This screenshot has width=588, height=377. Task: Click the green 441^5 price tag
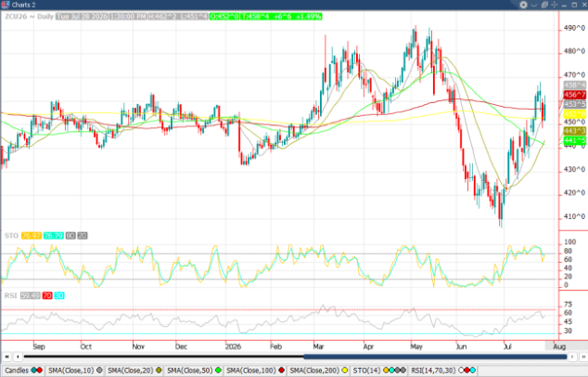coord(575,140)
